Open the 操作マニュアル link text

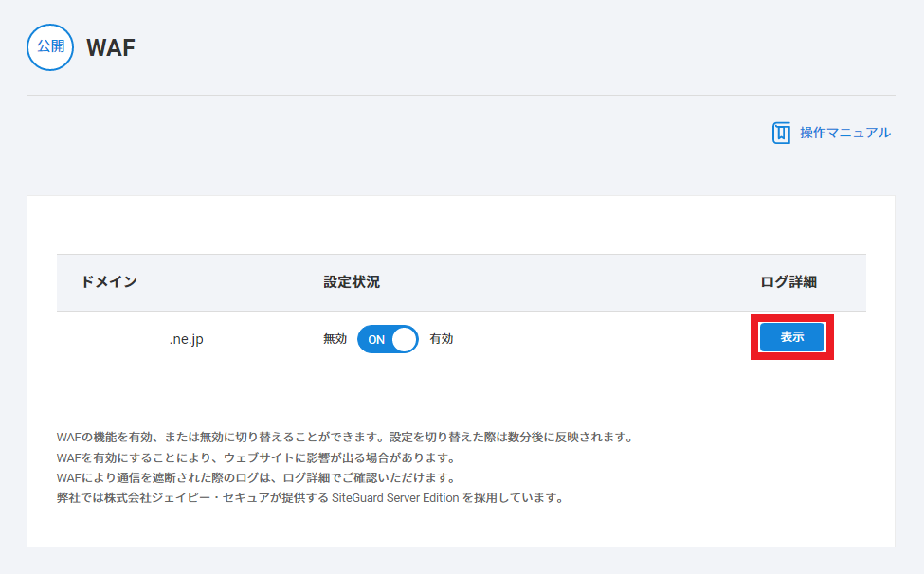point(844,133)
